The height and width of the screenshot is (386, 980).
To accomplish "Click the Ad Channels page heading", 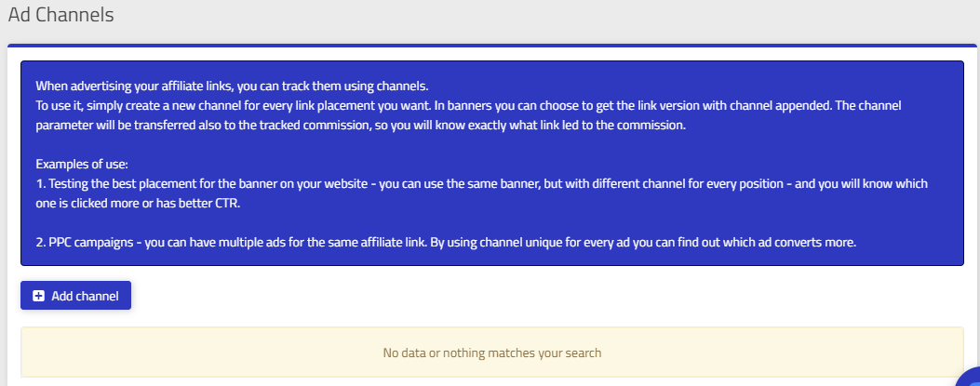I will (60, 14).
